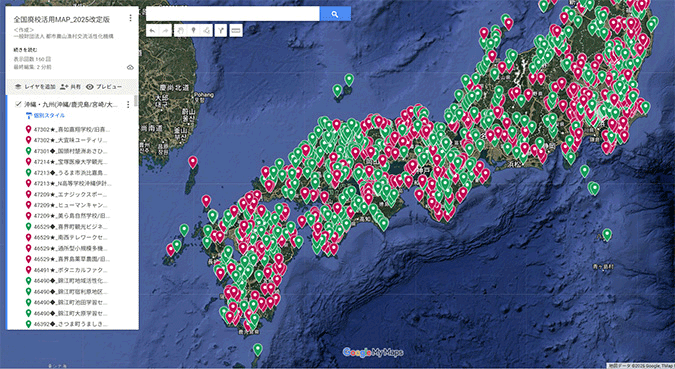Open the 沖縄・九州 layer options menu
The width and height of the screenshot is (675, 369).
tap(128, 105)
